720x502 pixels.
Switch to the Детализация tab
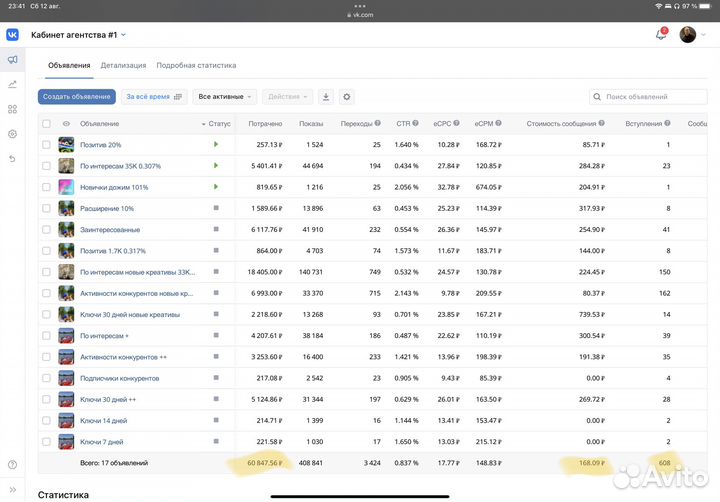coord(123,65)
